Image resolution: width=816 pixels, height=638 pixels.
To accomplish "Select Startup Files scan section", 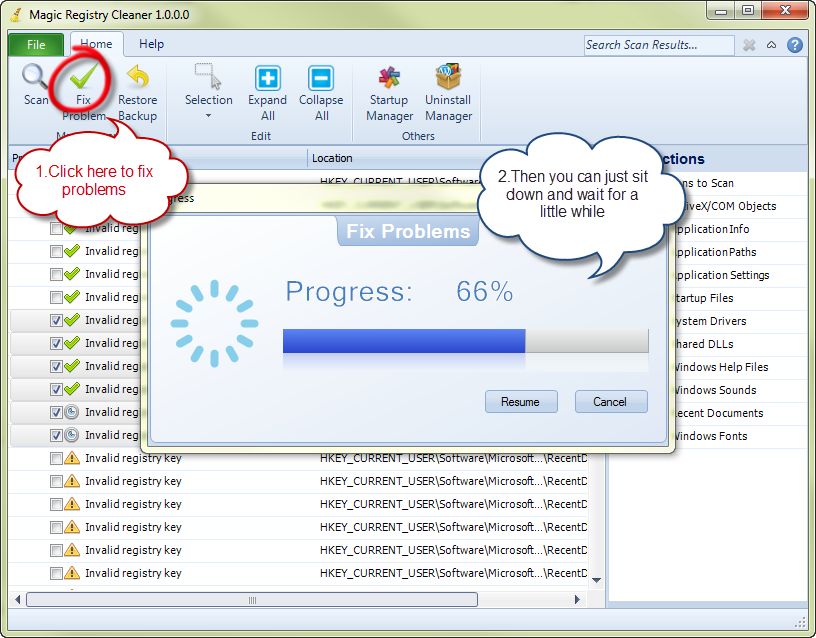I will point(704,298).
